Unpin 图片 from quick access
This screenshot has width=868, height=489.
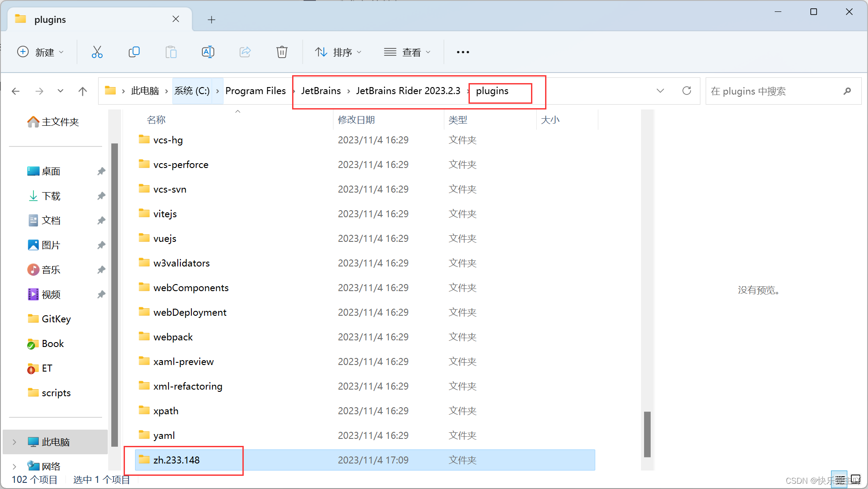101,245
